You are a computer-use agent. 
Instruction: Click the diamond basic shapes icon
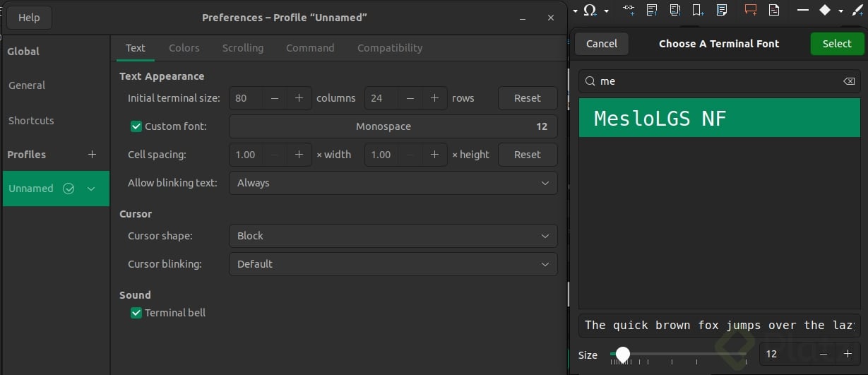point(824,10)
